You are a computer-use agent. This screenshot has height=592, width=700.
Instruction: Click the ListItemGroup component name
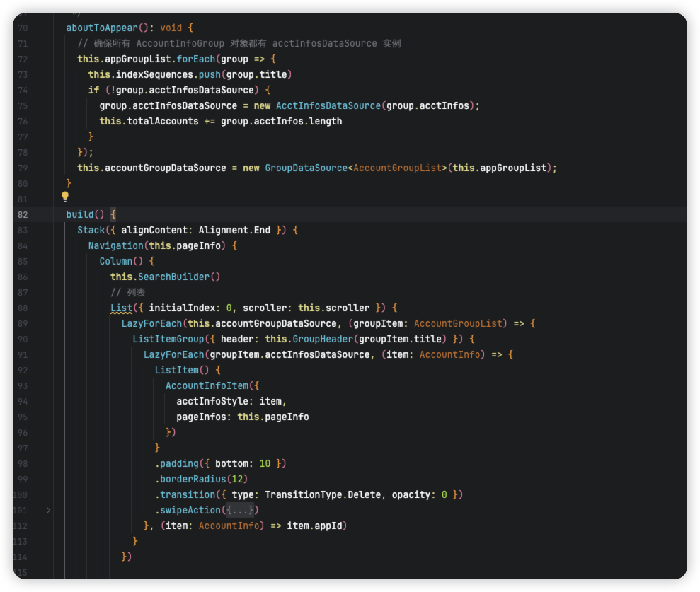tap(168, 339)
